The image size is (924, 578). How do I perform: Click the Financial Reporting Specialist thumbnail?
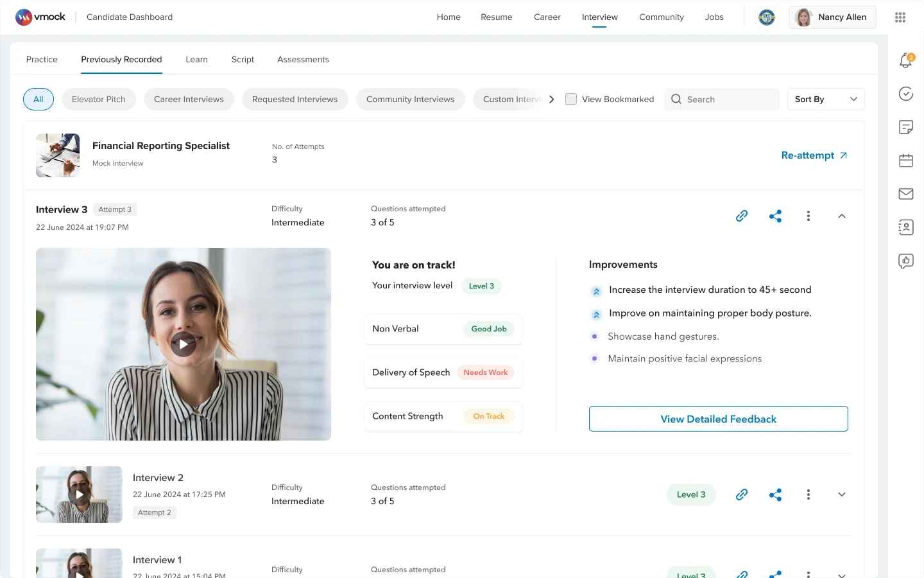pyautogui.click(x=58, y=155)
